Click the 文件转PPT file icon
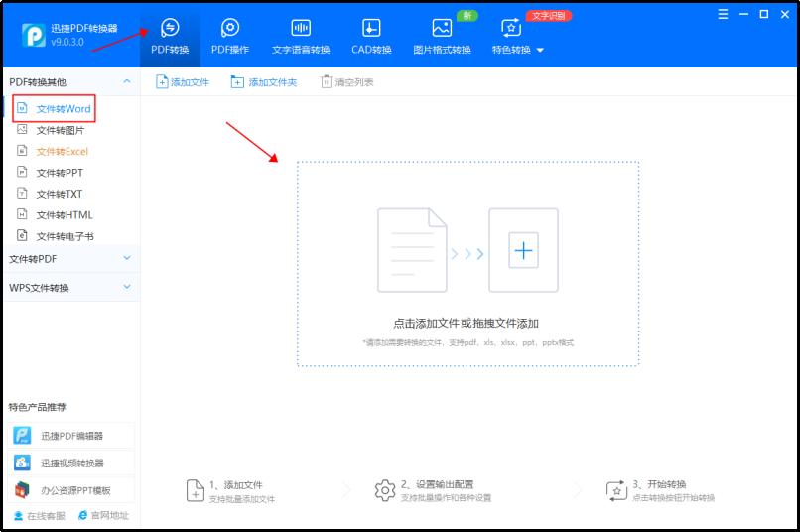 (22, 172)
